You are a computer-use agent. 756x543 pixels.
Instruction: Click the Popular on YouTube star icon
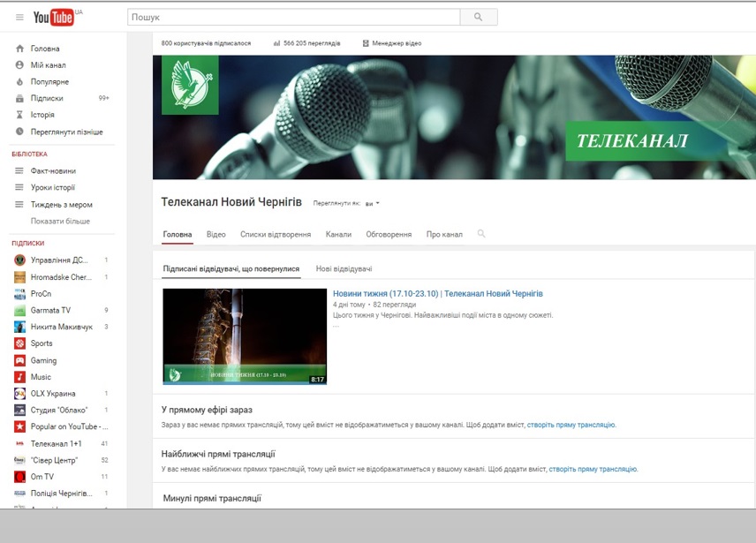coord(19,426)
